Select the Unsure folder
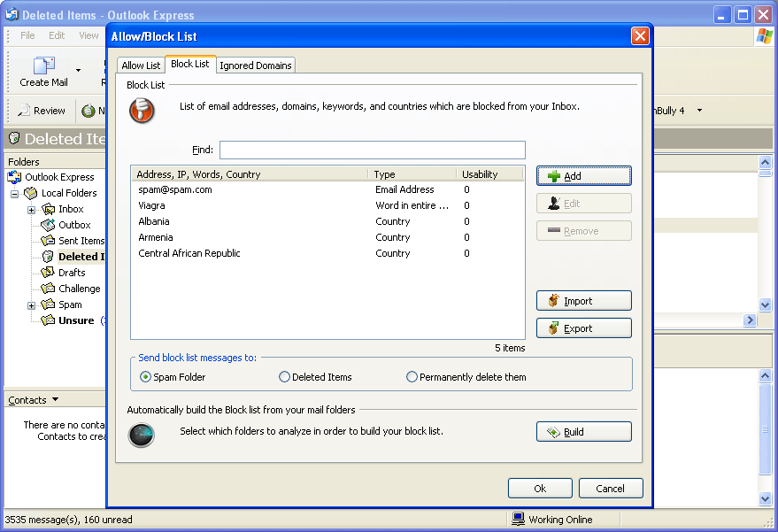The image size is (778, 532). (76, 320)
